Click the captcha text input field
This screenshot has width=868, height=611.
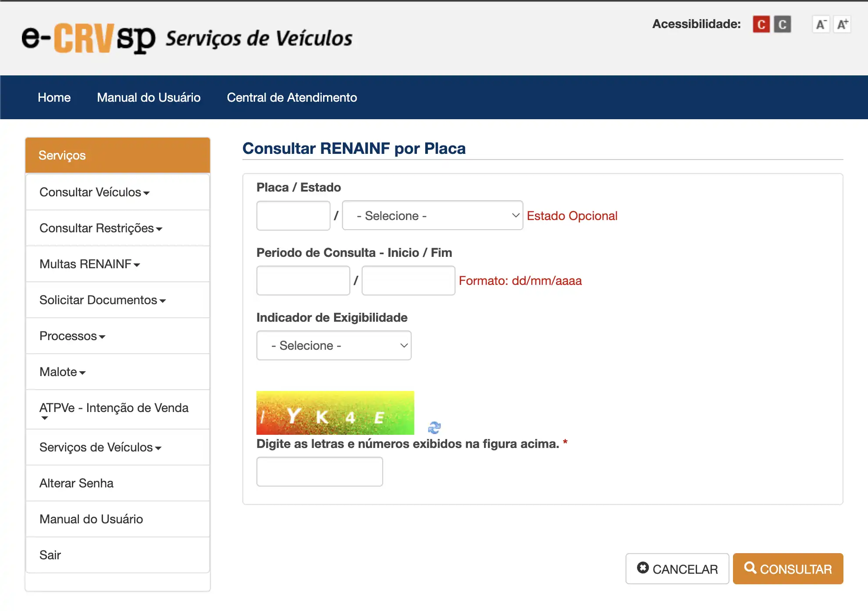pos(319,472)
